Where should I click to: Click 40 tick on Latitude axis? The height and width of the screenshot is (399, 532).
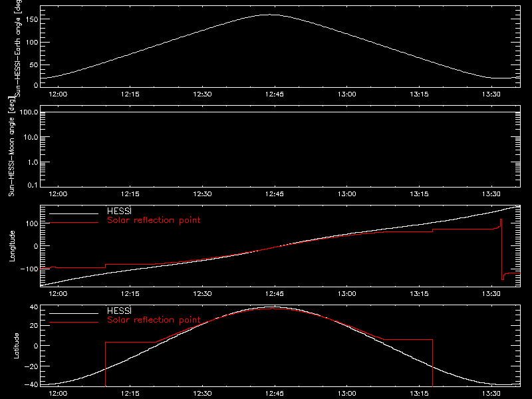(34, 307)
